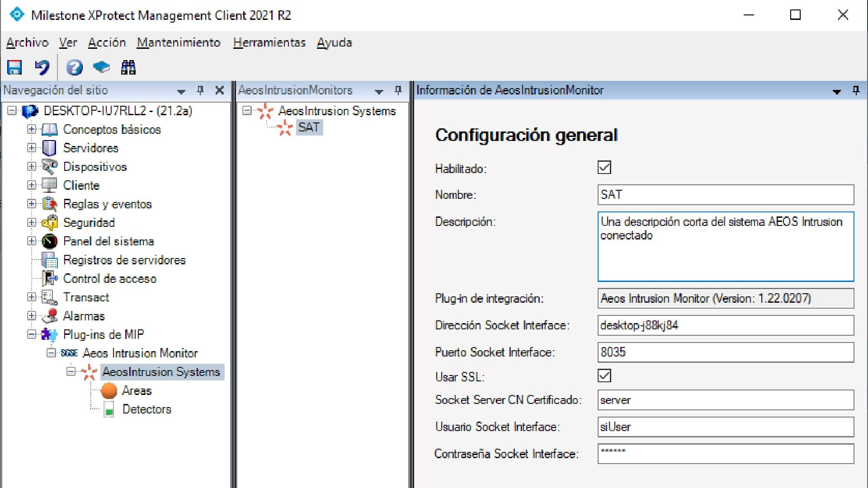868x488 pixels.
Task: Click the Registros de servidores icon
Action: (x=50, y=260)
